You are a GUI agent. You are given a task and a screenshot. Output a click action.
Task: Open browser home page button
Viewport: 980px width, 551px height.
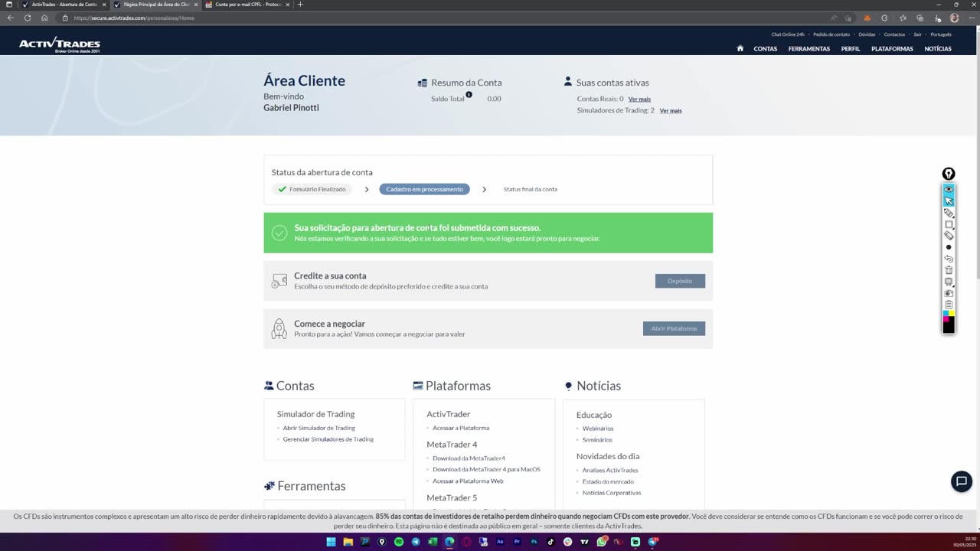tap(44, 18)
